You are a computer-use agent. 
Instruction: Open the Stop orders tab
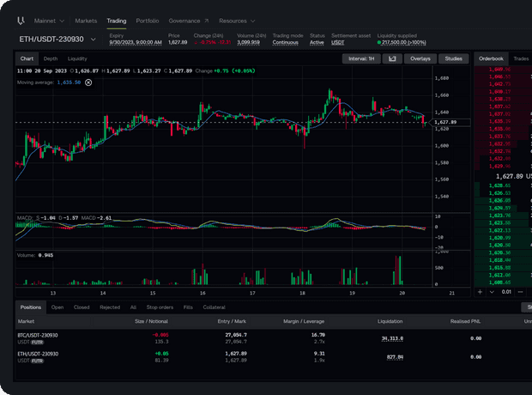pyautogui.click(x=159, y=307)
